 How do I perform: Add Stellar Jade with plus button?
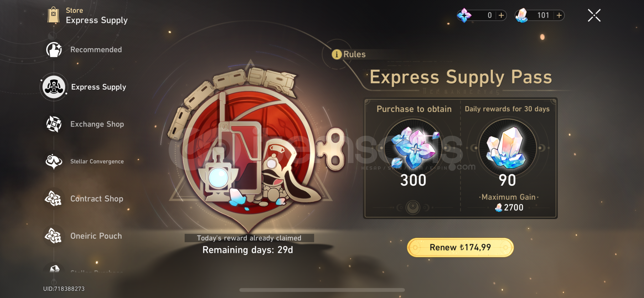point(559,15)
